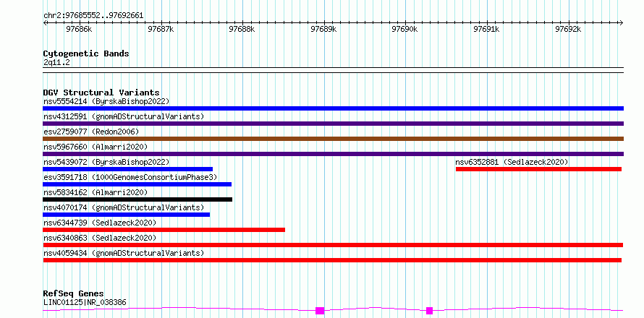Click the 97688k ruler tick label
Viewport: 644px width, 318px height.
pyautogui.click(x=242, y=29)
